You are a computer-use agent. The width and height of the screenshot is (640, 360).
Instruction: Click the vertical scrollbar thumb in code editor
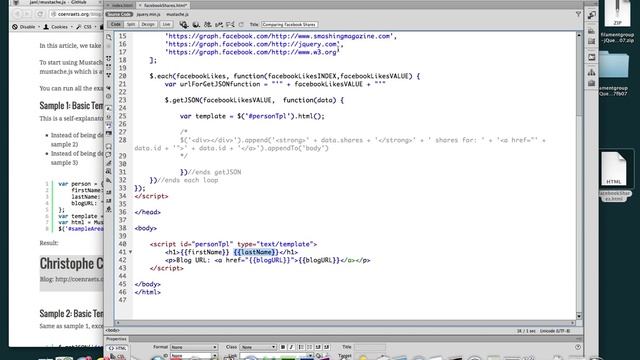pyautogui.click(x=579, y=77)
